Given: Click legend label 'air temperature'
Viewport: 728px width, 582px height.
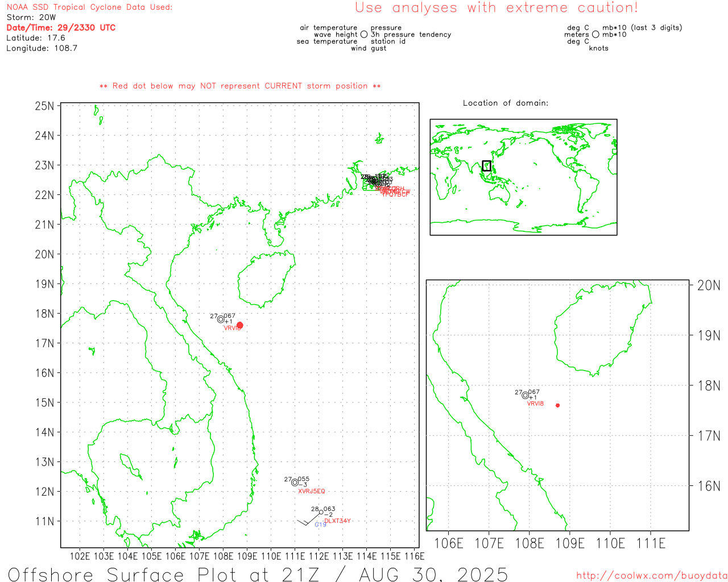Looking at the screenshot, I should tap(329, 28).
